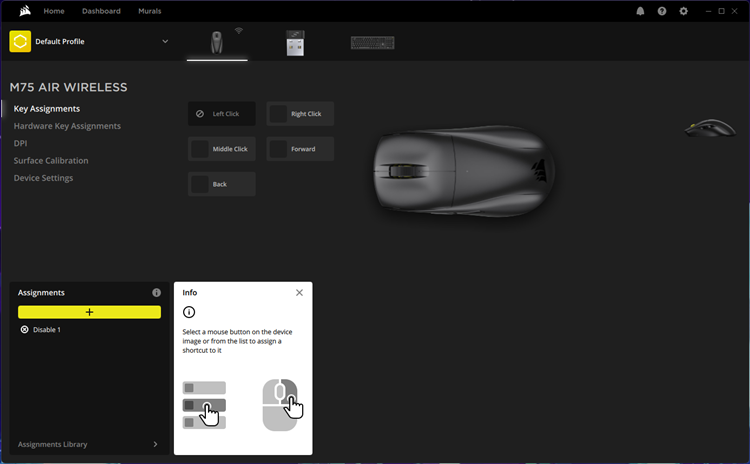Open the Assignments info icon
Image resolution: width=750 pixels, height=464 pixels.
(156, 293)
